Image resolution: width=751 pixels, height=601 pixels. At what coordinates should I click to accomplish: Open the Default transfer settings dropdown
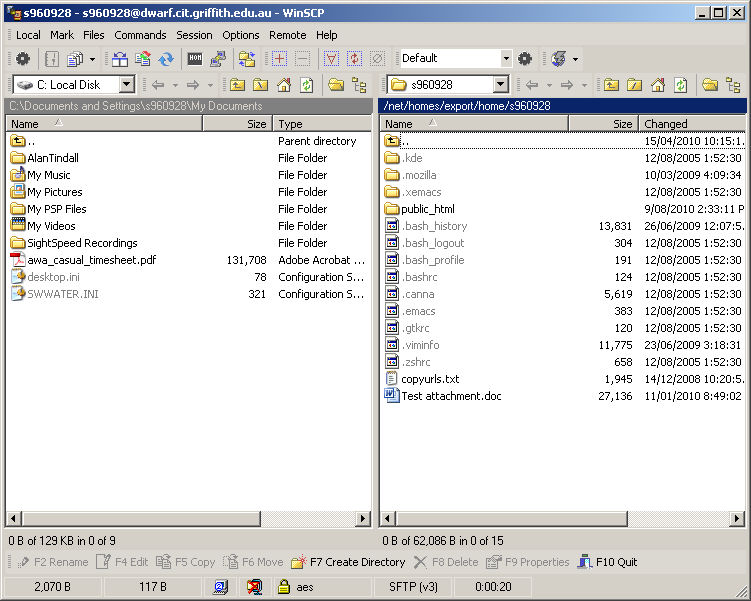(x=506, y=58)
